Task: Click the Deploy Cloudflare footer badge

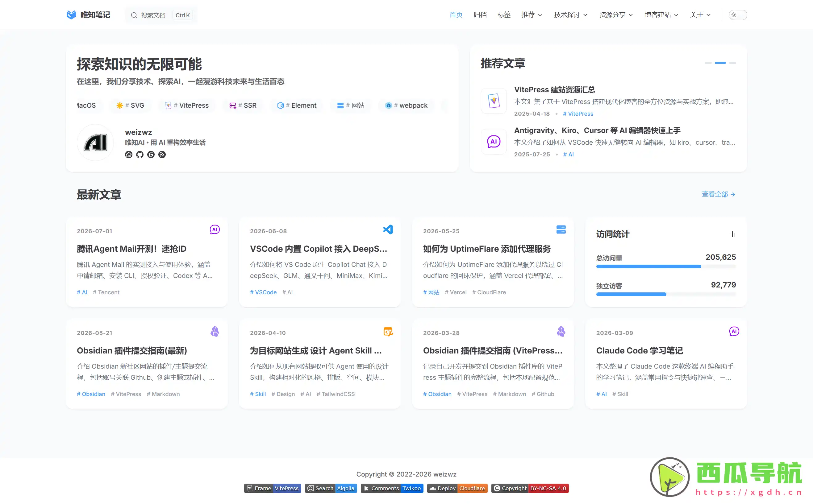Action: click(457, 488)
